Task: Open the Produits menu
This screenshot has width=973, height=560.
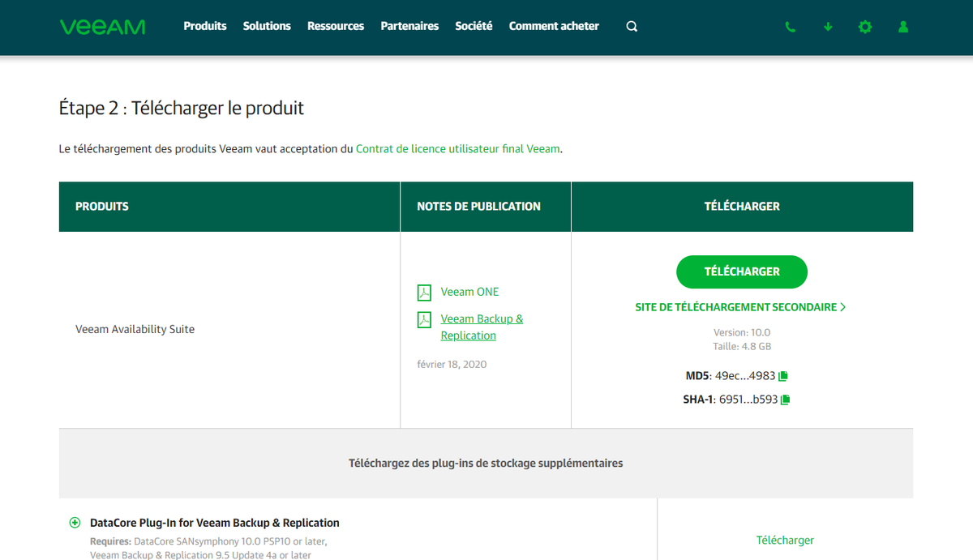Action: 205,26
